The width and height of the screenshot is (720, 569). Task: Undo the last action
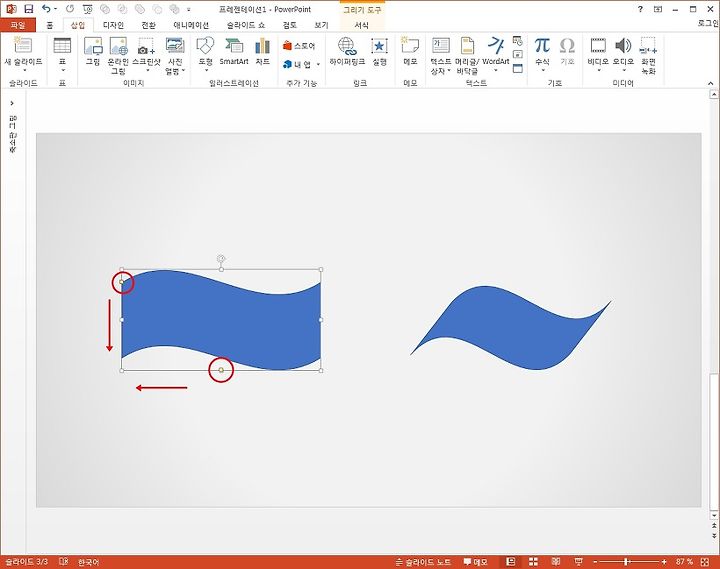[46, 9]
